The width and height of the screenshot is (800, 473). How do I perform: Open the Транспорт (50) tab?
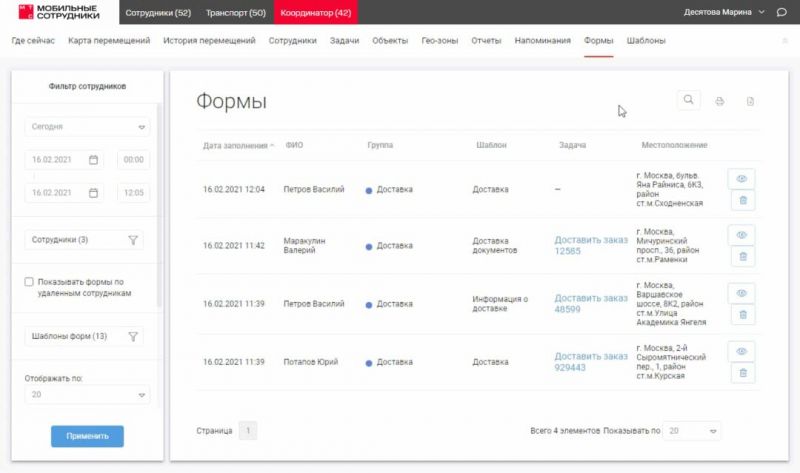236,12
